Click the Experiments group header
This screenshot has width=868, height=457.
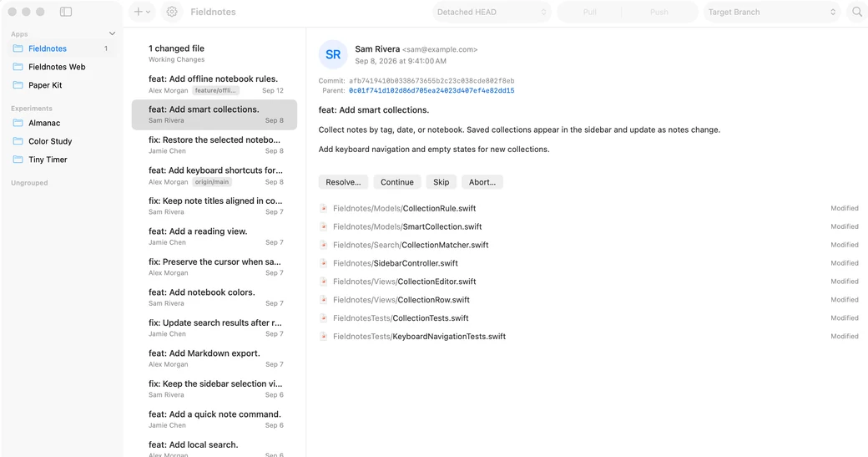click(32, 109)
